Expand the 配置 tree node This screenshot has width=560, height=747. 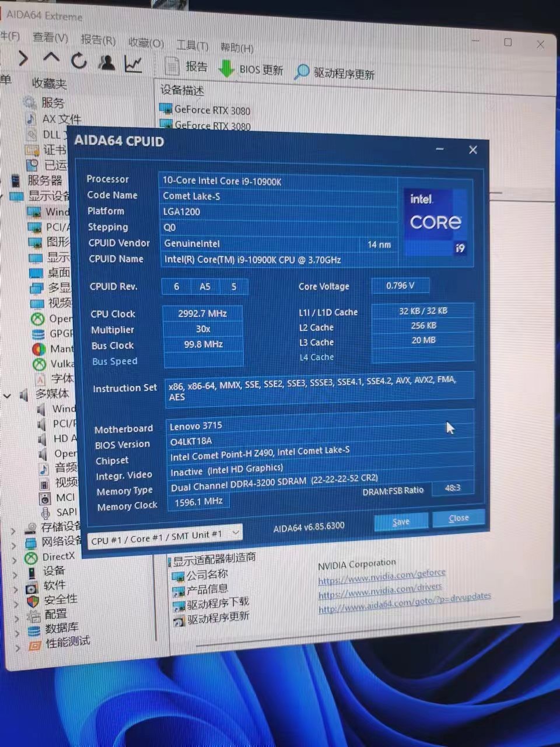coord(16,619)
